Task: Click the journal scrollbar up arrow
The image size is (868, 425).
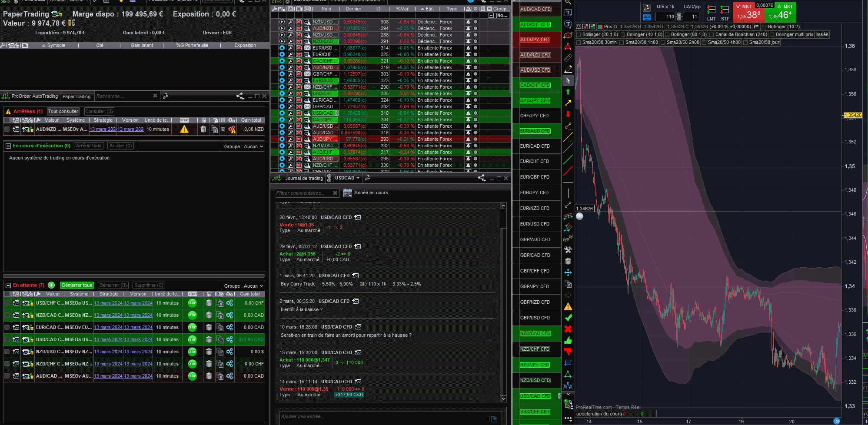Action: [x=503, y=206]
